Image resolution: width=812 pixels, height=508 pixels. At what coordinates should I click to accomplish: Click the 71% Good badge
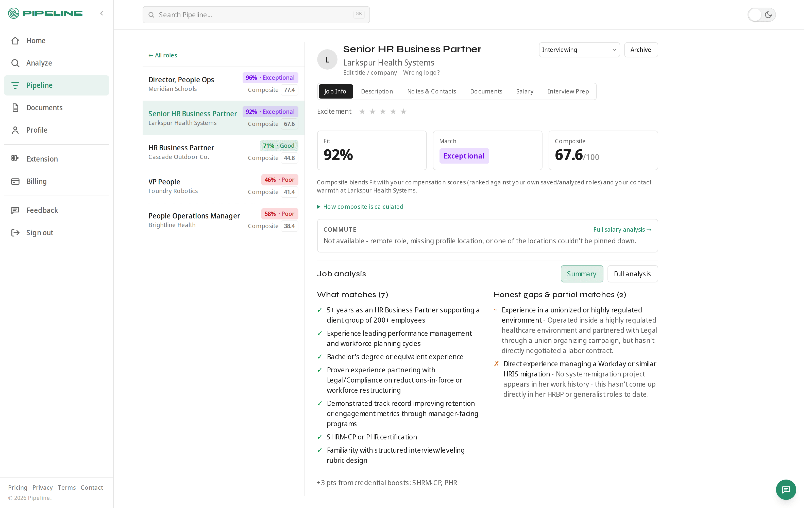(x=279, y=146)
